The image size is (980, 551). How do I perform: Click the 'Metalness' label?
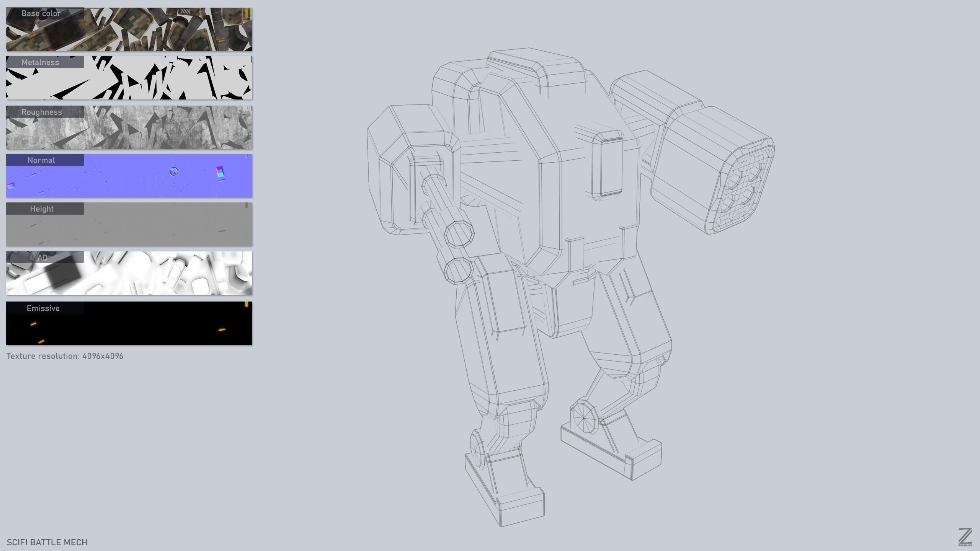(x=40, y=62)
